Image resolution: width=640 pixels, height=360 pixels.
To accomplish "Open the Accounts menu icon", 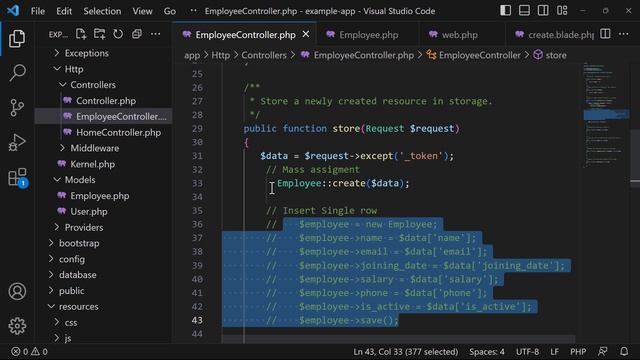I will 17,291.
